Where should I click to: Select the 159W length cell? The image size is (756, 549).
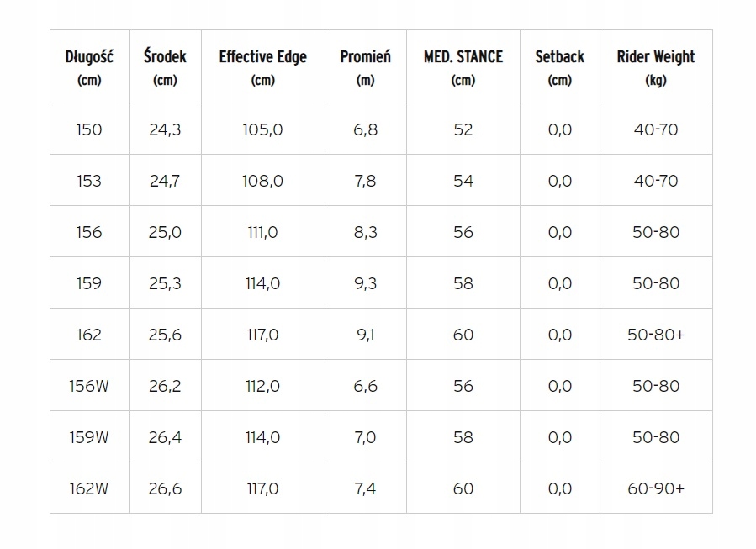[88, 437]
